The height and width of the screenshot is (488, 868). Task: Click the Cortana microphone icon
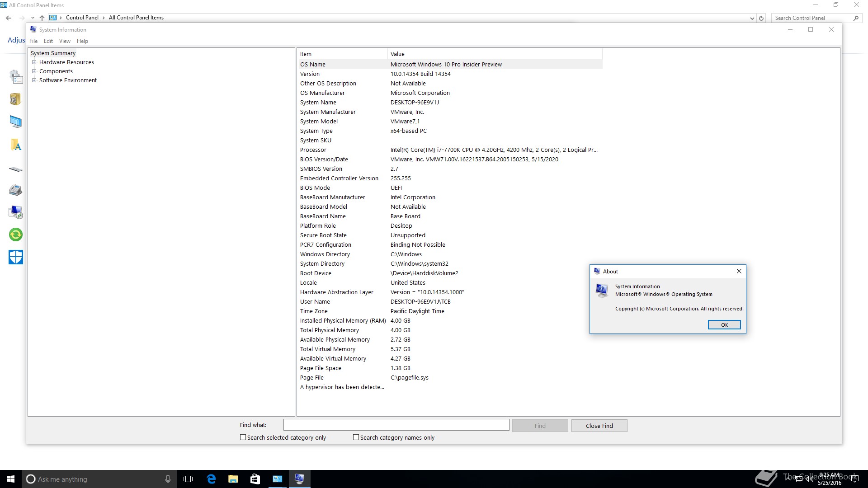168,479
